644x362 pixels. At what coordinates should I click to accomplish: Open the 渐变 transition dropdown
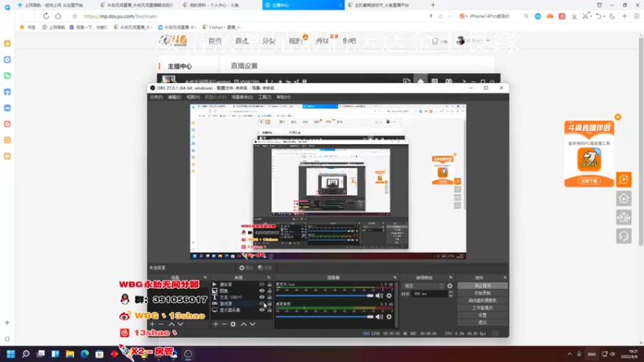click(x=424, y=286)
